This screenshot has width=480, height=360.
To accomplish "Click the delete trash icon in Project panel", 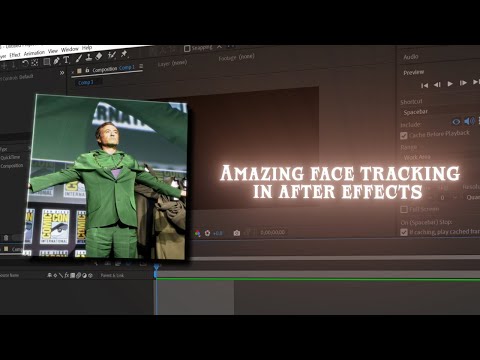I will pyautogui.click(x=6, y=238).
